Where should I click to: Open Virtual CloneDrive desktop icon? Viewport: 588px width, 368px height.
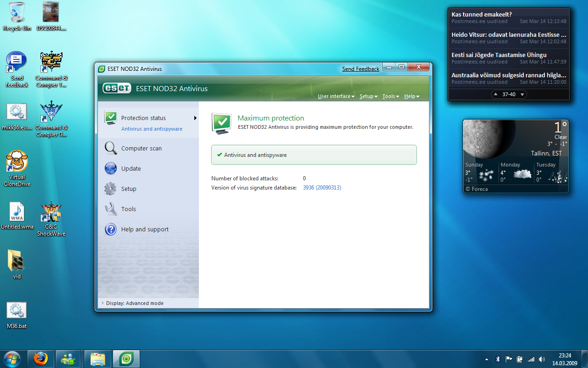[17, 168]
